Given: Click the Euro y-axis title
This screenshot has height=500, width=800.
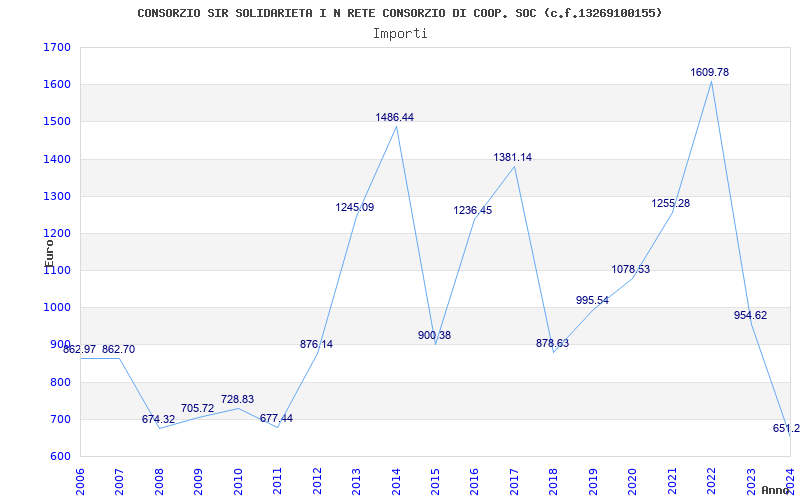Looking at the screenshot, I should coord(49,254).
